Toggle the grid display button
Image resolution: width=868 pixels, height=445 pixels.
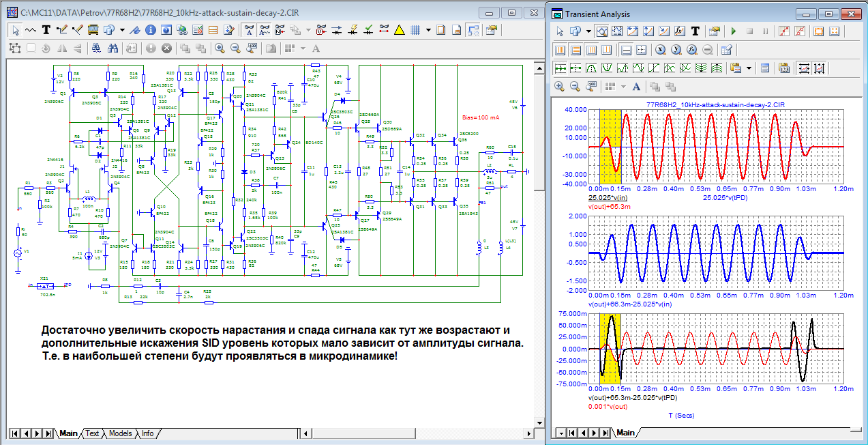(x=414, y=30)
